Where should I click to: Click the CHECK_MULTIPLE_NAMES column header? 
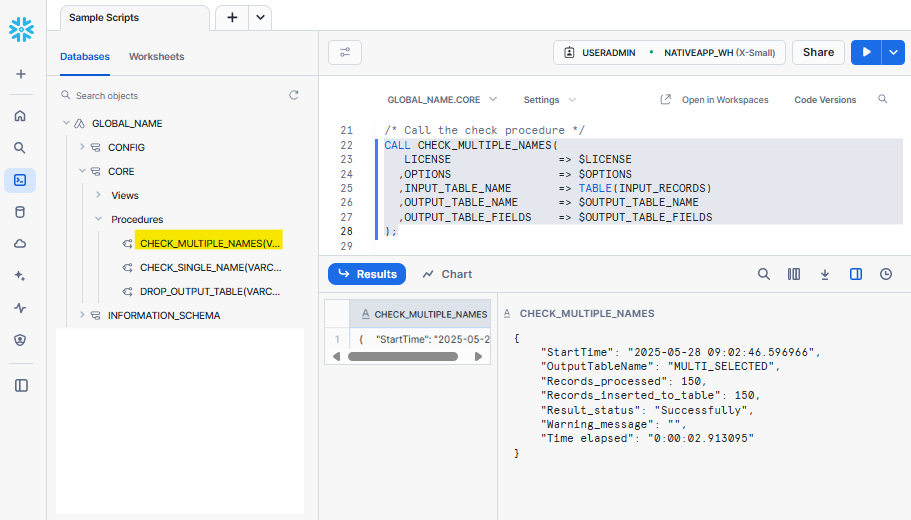(420, 314)
